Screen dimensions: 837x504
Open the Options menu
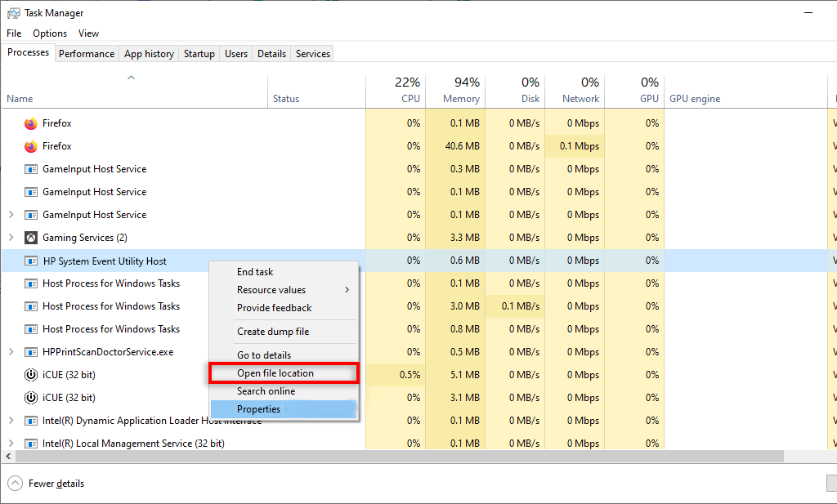pyautogui.click(x=50, y=33)
